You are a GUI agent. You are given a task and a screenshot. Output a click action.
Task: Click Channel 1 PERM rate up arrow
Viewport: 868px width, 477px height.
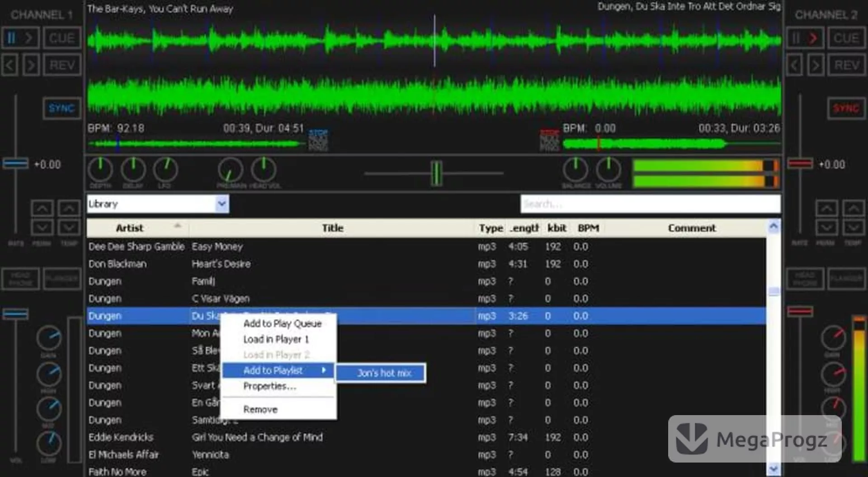pos(42,208)
